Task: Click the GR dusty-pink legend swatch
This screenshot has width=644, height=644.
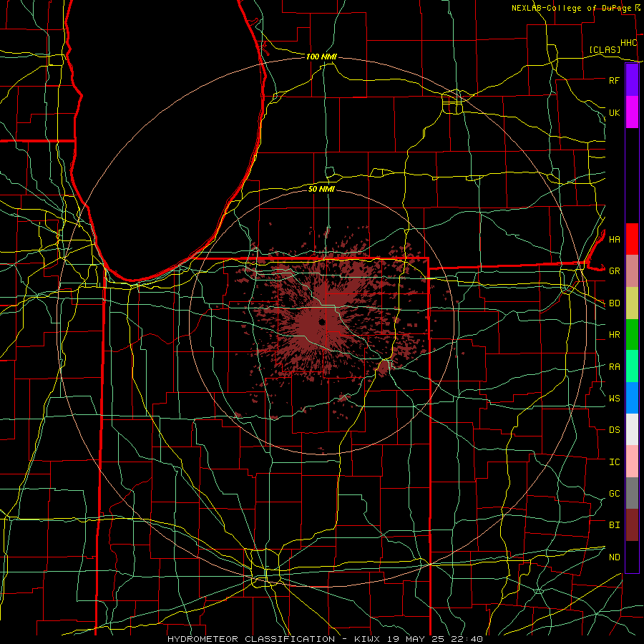Action: (632, 271)
